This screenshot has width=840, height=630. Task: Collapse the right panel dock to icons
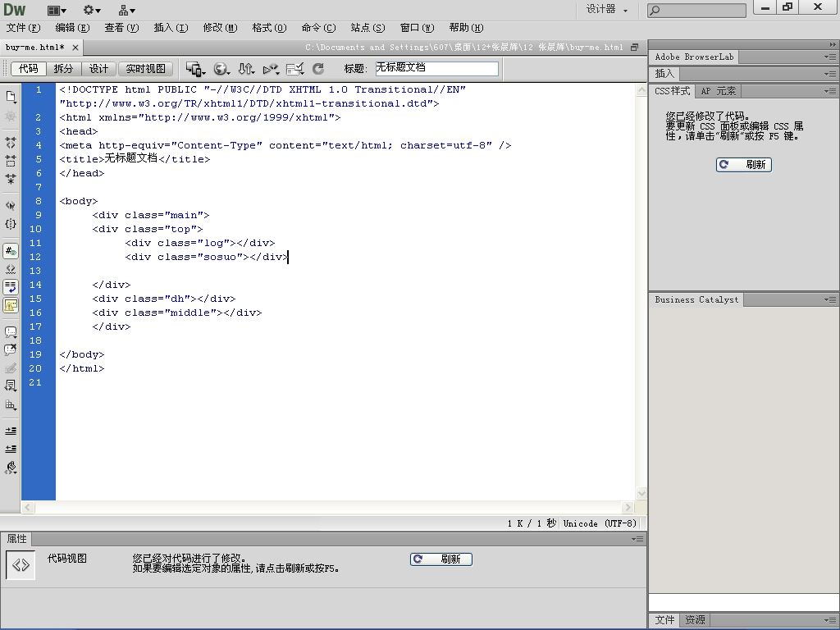[x=832, y=44]
